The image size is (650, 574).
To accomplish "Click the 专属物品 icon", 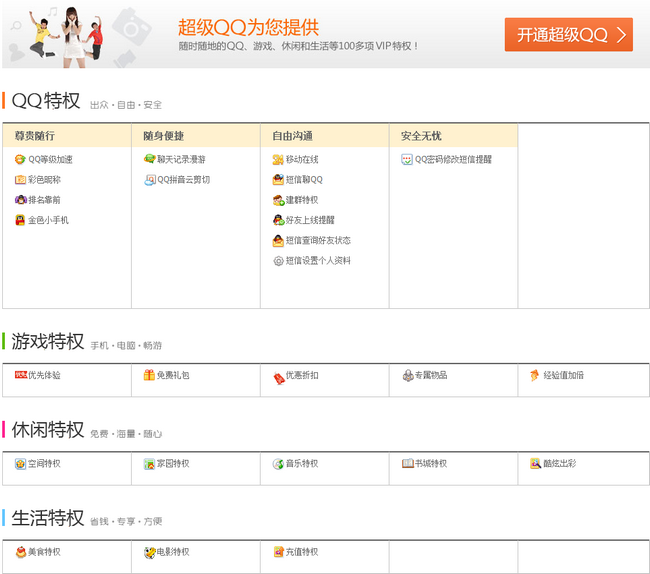I will click(408, 375).
